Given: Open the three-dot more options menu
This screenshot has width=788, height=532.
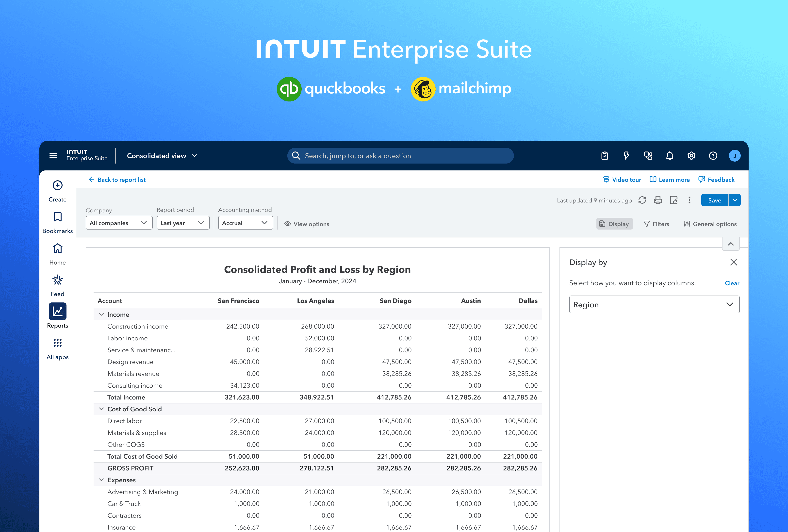Looking at the screenshot, I should 689,200.
